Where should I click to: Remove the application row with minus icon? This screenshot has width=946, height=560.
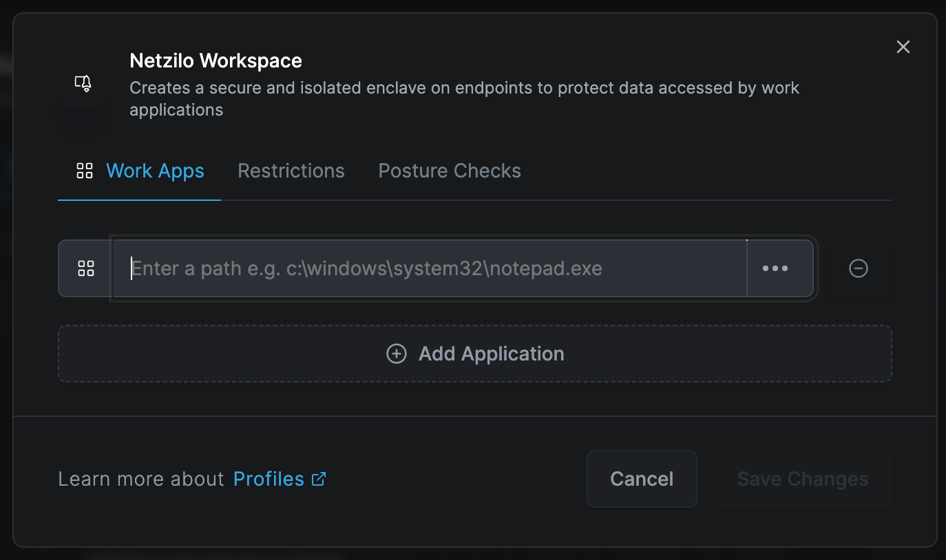859,268
